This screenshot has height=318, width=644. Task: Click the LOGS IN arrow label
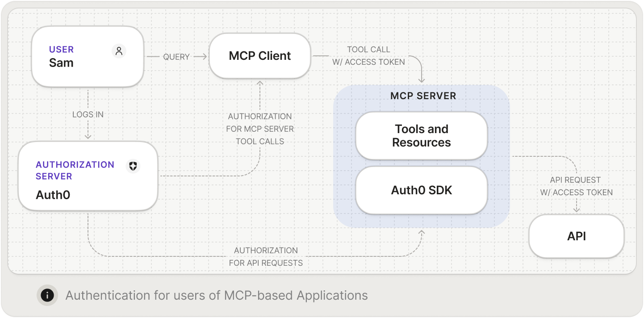tap(88, 114)
